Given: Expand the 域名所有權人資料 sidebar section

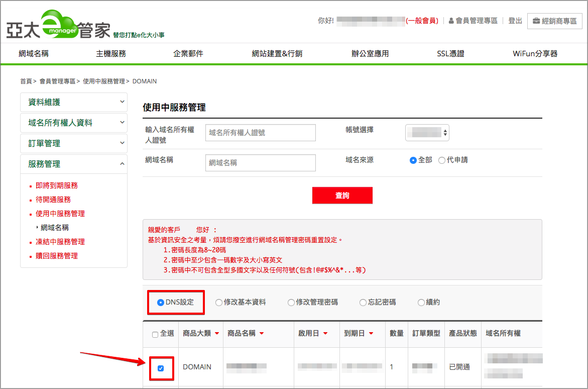Looking at the screenshot, I should click(x=74, y=123).
